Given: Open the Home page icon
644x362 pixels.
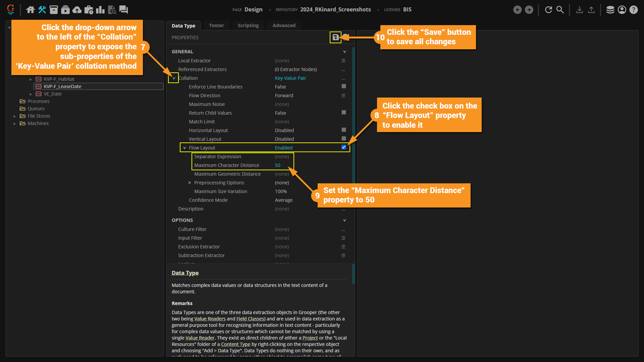Looking at the screenshot, I should point(31,10).
